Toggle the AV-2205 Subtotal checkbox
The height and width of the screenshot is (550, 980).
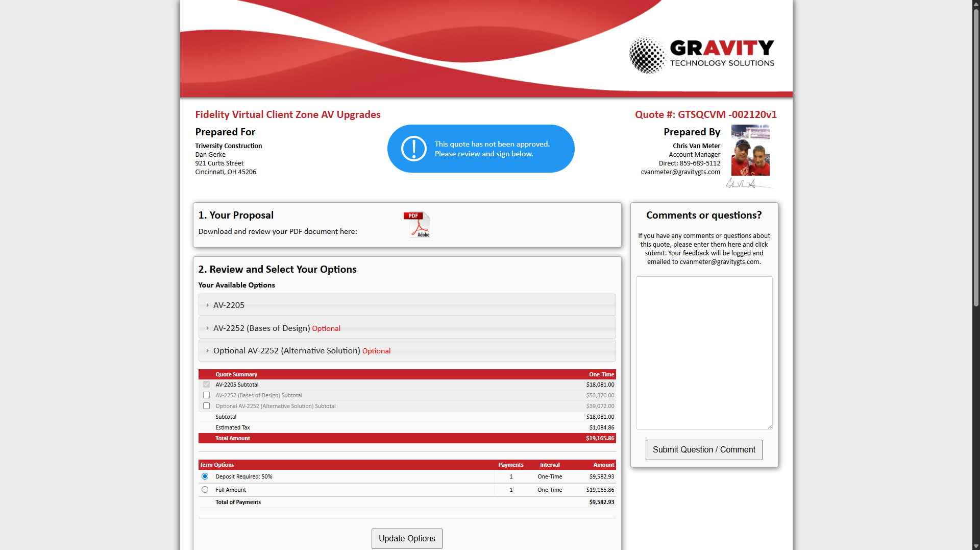pos(206,385)
